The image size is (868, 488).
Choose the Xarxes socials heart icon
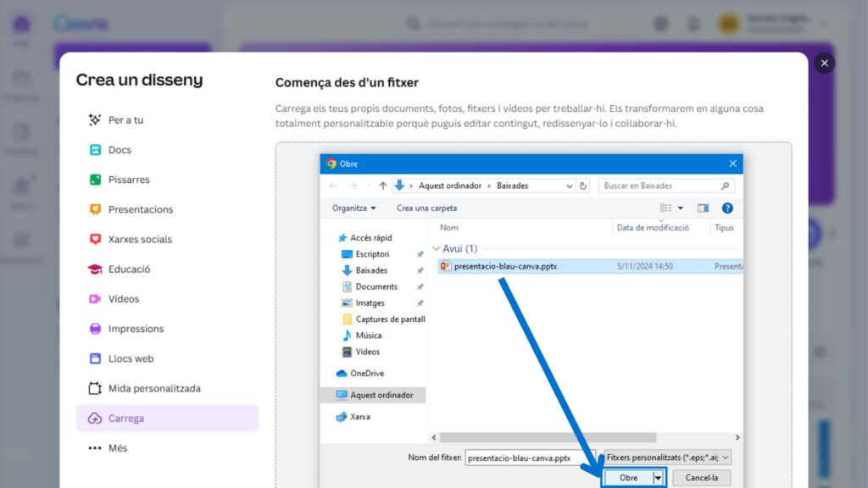[95, 239]
